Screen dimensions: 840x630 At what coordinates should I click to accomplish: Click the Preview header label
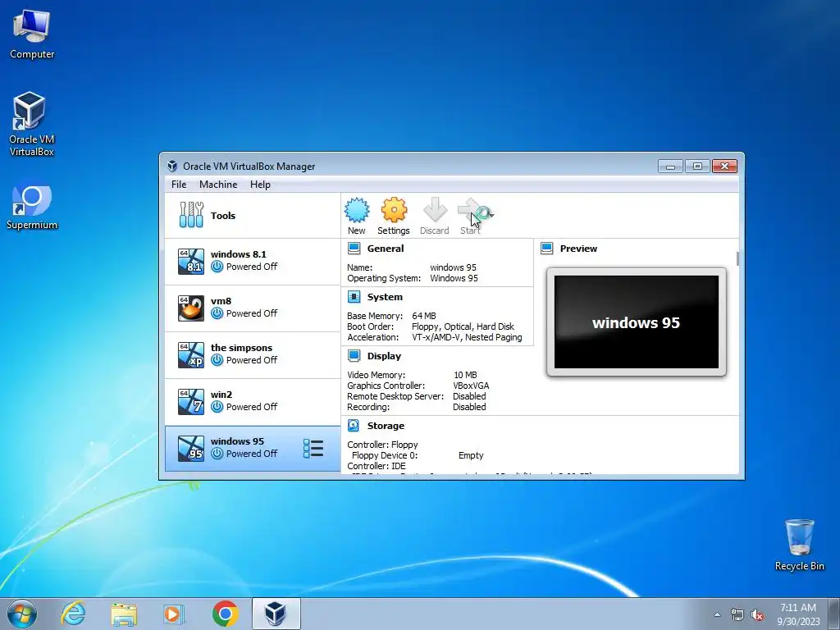point(578,249)
